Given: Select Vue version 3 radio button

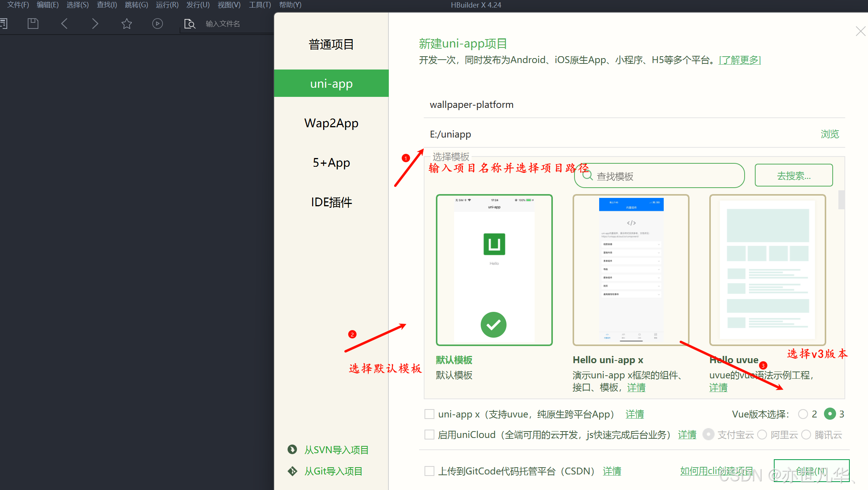Looking at the screenshot, I should (x=830, y=414).
